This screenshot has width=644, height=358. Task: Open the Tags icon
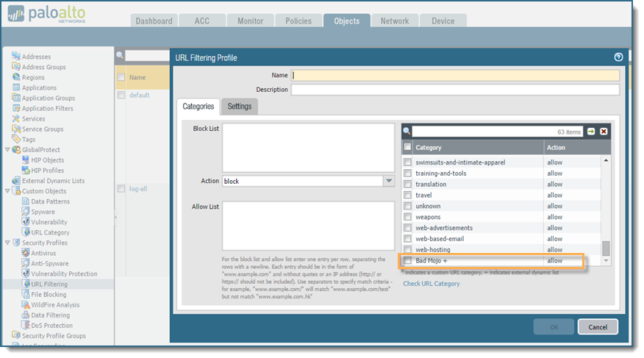coord(16,139)
